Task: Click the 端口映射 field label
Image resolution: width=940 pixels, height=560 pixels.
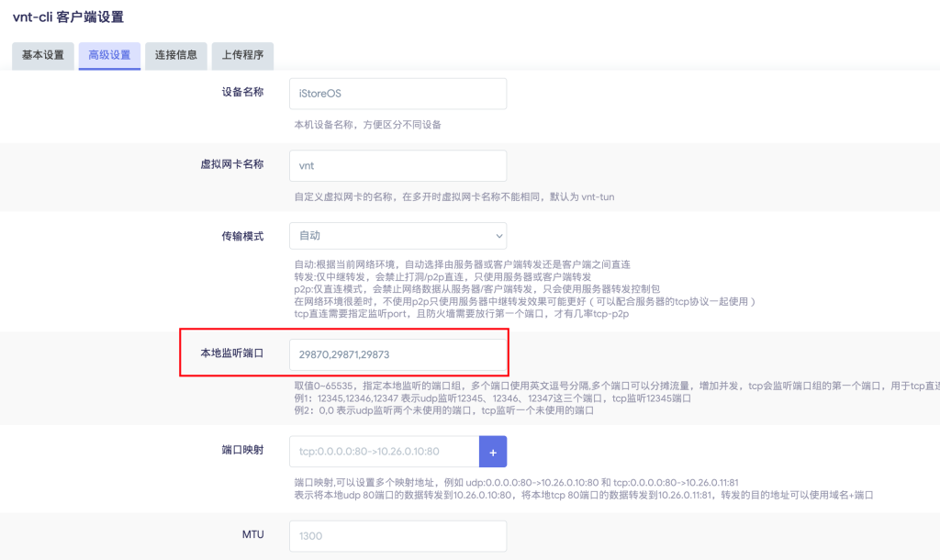Action: click(x=242, y=451)
